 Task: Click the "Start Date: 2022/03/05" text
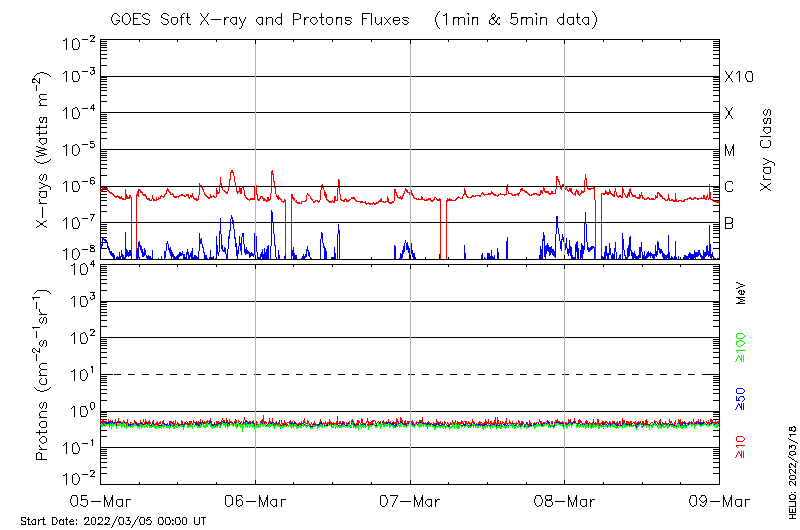click(x=113, y=521)
